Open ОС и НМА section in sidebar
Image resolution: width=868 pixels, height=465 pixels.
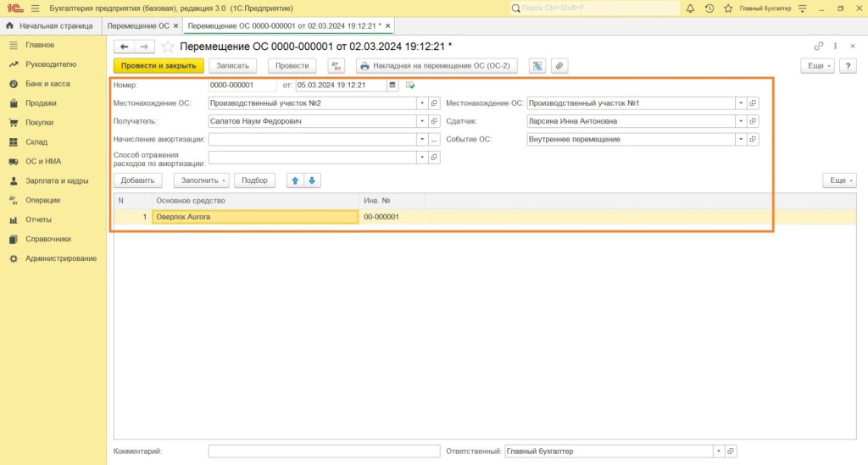coord(42,161)
